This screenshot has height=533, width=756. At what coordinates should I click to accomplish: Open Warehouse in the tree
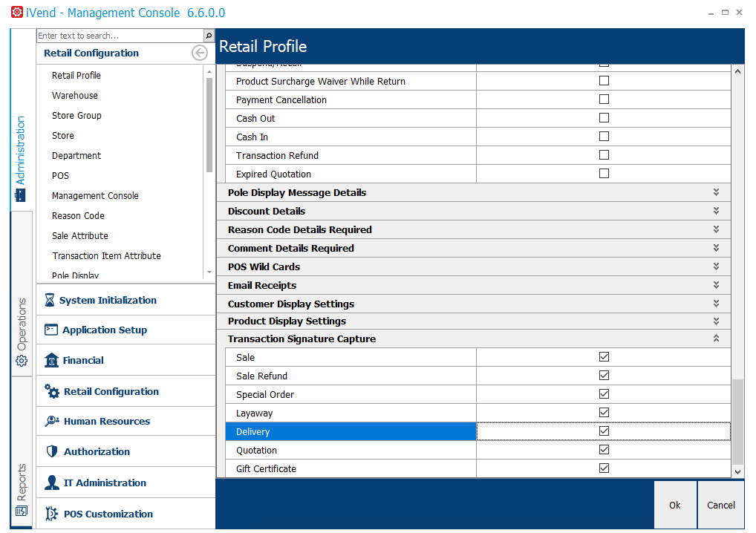75,96
